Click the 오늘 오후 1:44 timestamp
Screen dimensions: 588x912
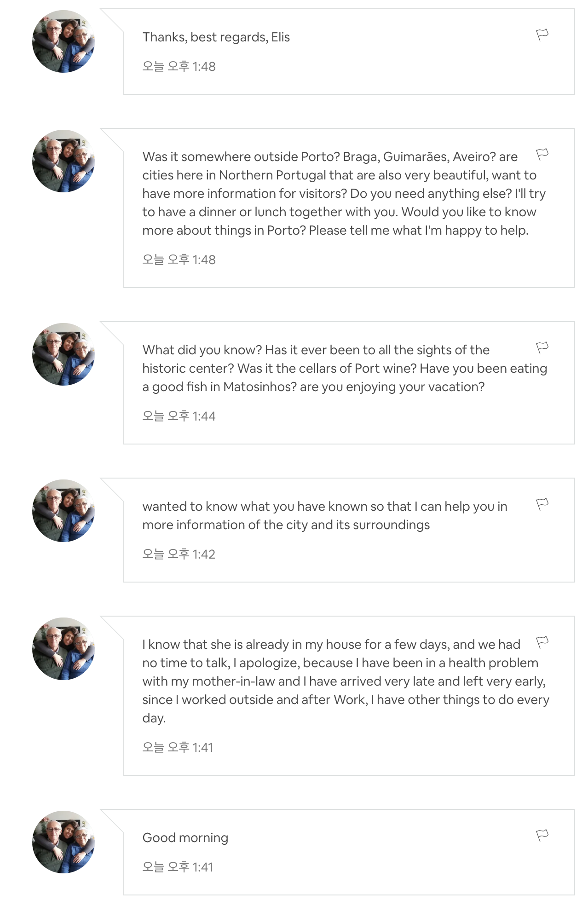(x=179, y=416)
